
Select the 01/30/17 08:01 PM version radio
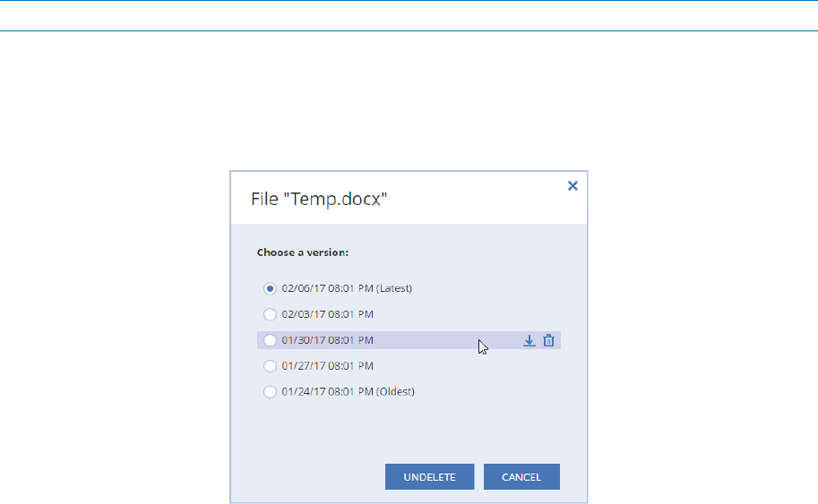point(270,340)
